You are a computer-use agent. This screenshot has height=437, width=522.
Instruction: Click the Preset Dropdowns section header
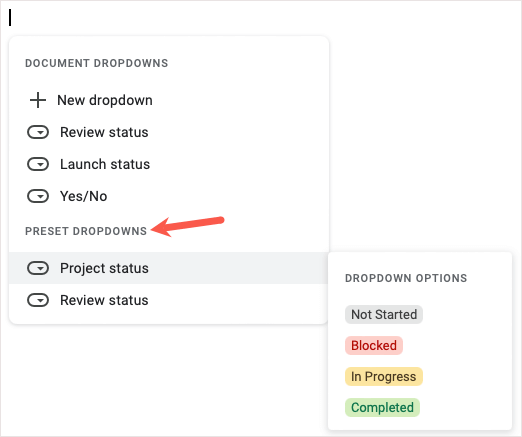click(x=86, y=231)
